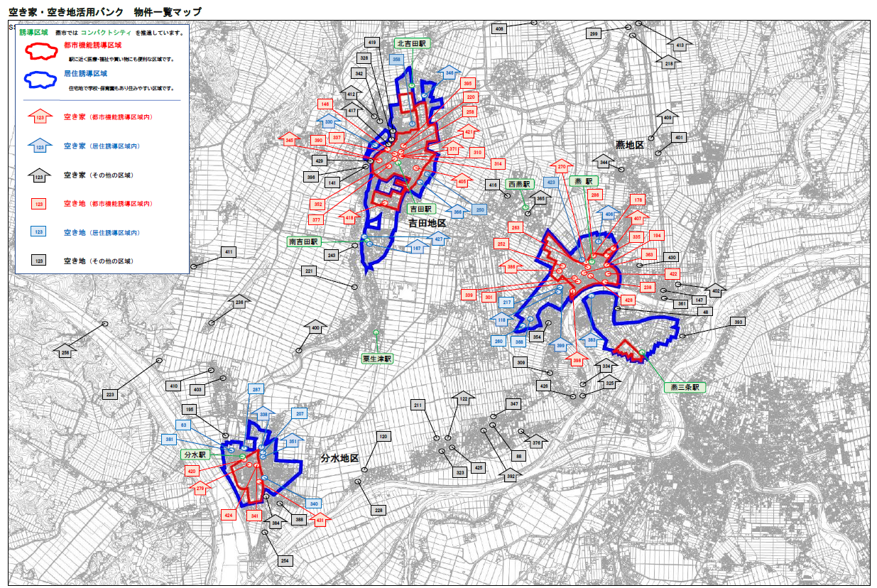This screenshot has width=877, height=588.
Task: Select the blue square lot label 217
Action: point(507,303)
